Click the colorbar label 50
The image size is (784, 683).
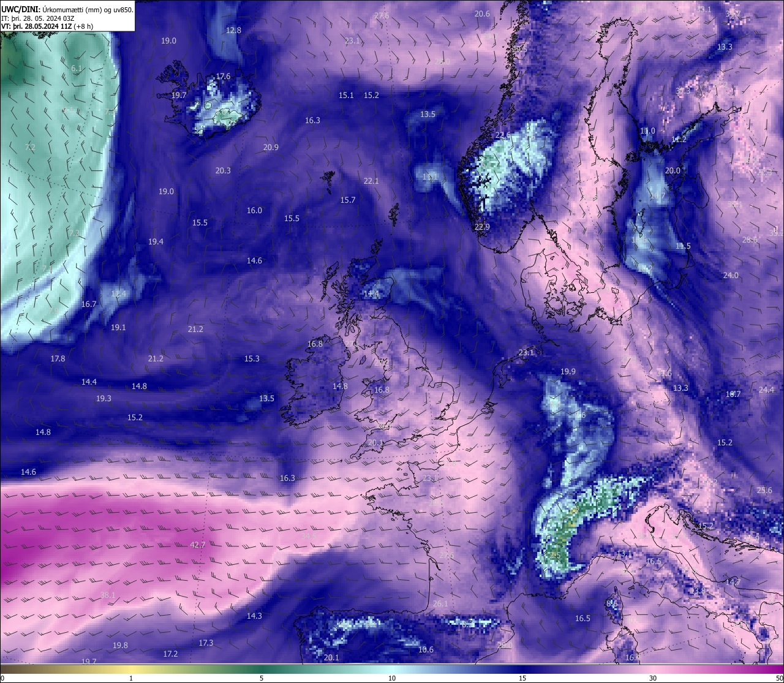[x=779, y=678]
